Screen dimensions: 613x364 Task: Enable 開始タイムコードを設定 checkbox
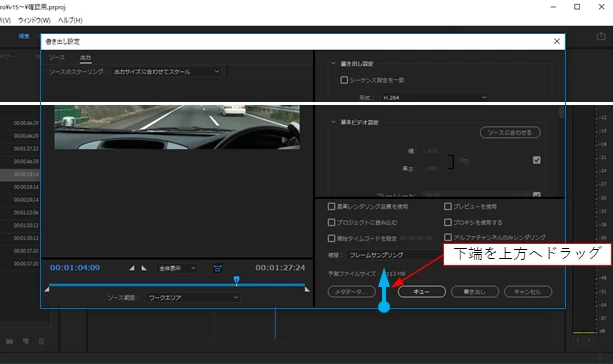click(x=332, y=238)
